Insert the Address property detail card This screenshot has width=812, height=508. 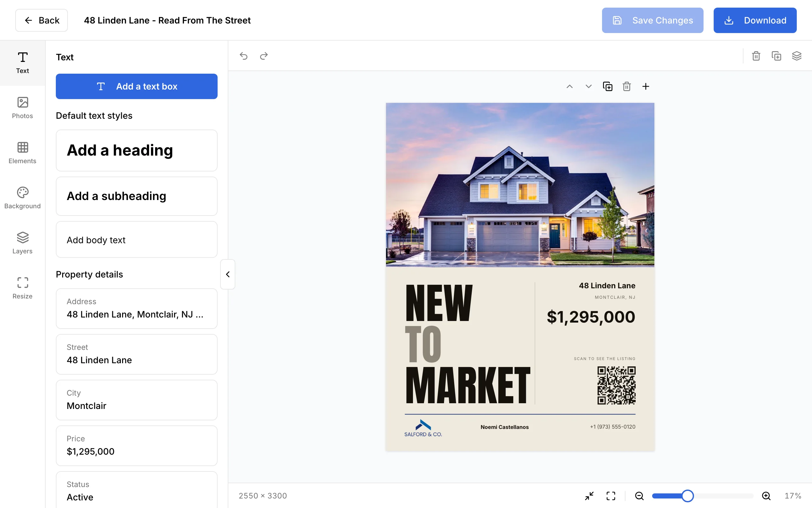tap(137, 308)
